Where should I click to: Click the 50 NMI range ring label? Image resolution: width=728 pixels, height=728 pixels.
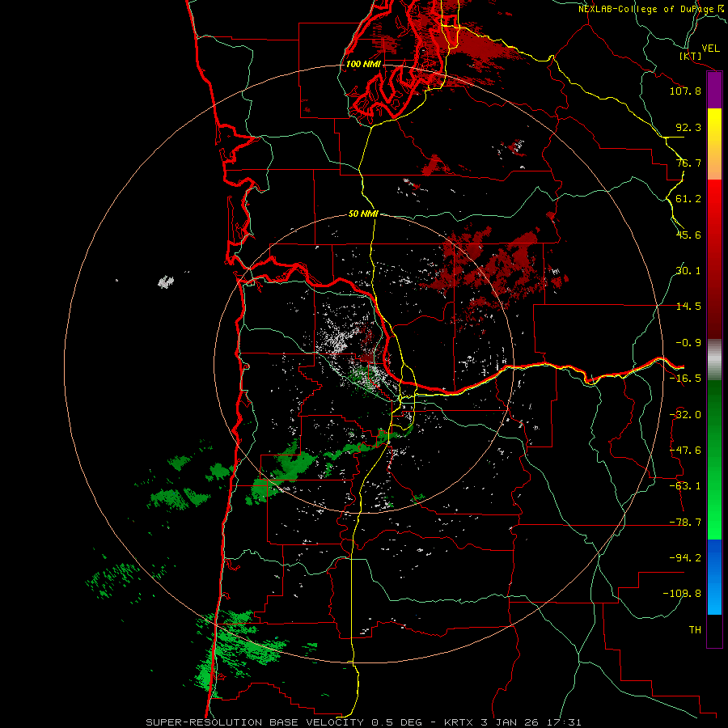point(363,214)
